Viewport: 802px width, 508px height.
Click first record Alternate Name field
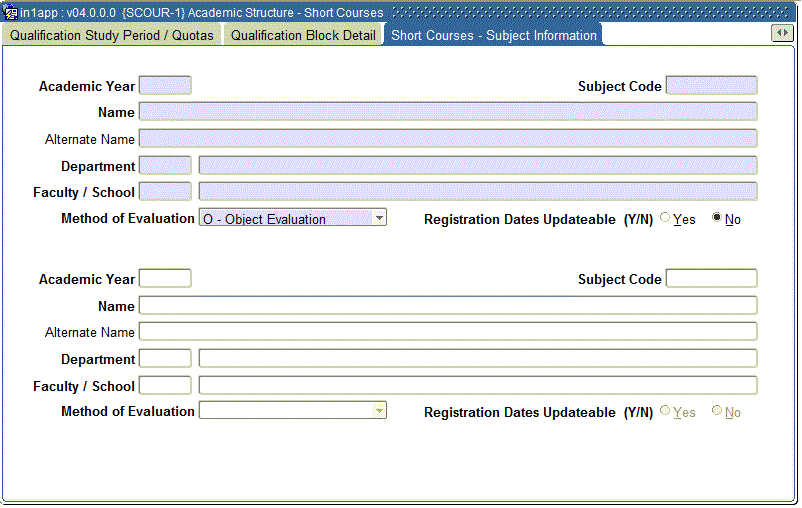pyautogui.click(x=448, y=139)
